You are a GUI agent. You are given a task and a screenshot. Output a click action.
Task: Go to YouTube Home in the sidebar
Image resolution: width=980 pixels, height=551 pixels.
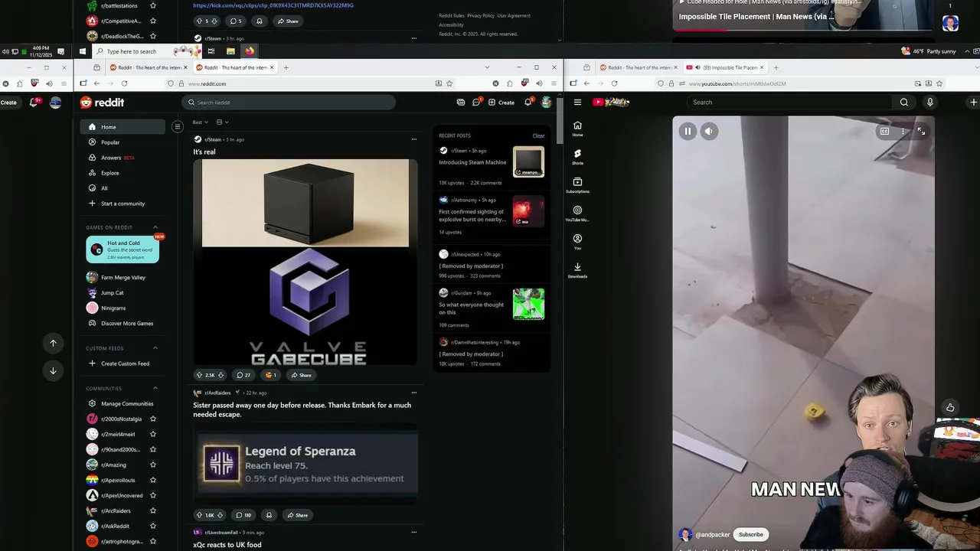click(x=577, y=129)
